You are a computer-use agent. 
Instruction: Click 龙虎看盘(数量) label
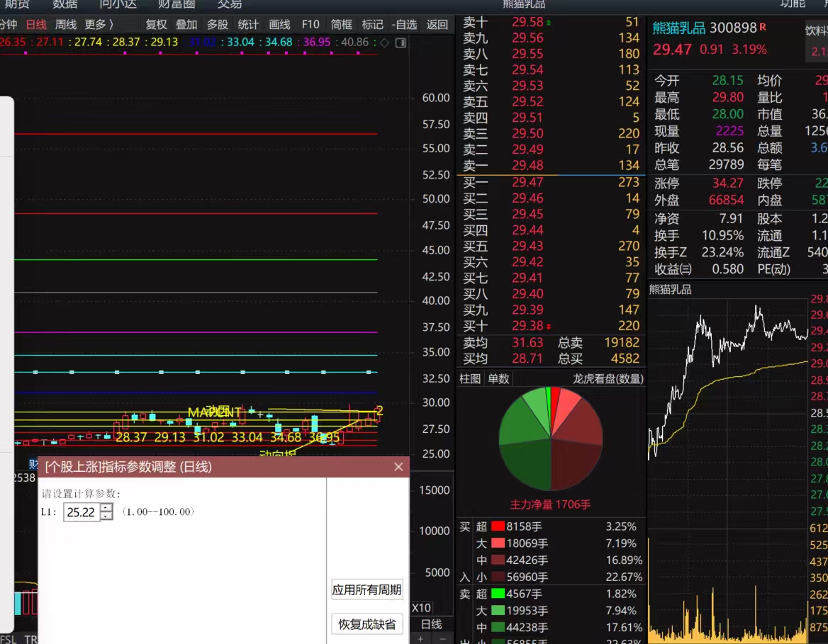click(608, 378)
